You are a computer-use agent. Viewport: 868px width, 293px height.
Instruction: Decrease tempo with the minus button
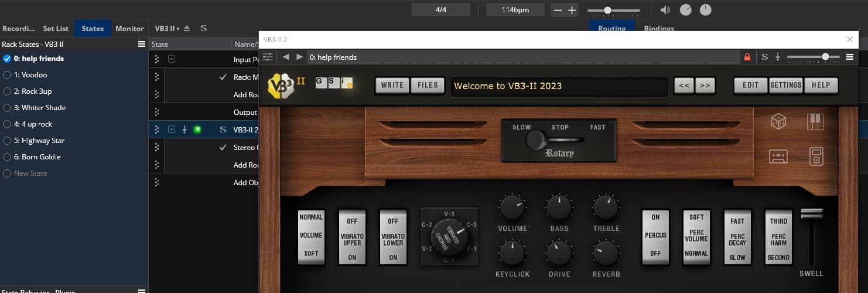558,10
